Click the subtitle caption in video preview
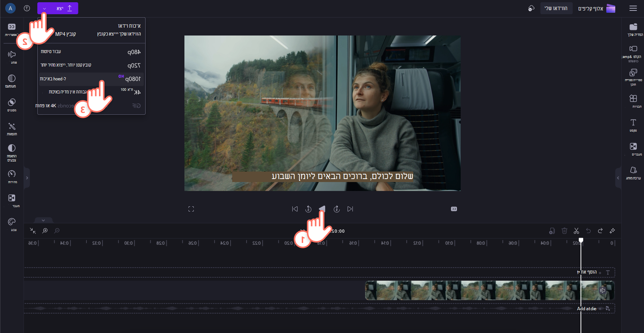644x333 pixels. click(323, 176)
